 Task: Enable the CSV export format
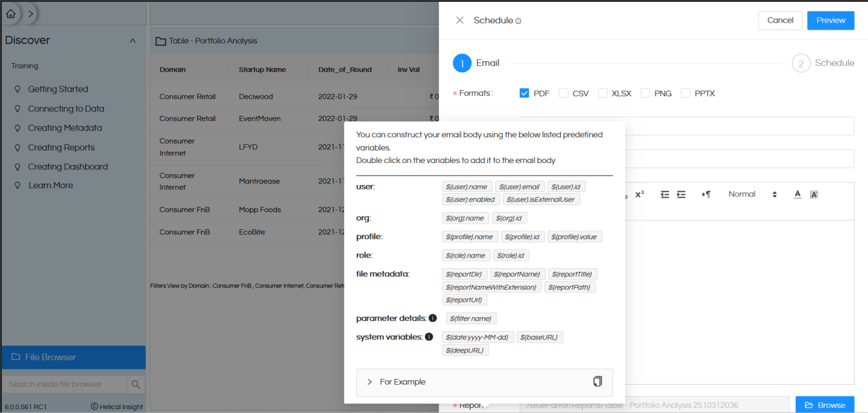563,93
